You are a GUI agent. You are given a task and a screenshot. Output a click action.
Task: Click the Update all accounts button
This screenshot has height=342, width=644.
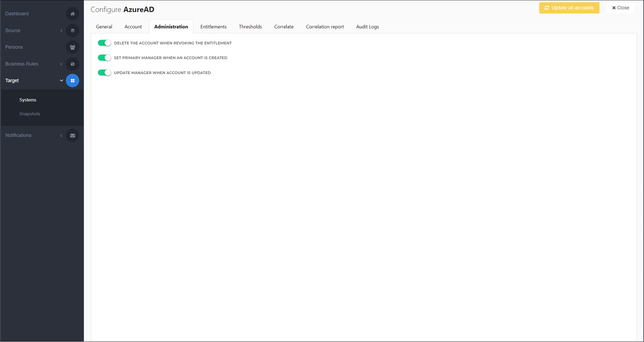coord(569,8)
